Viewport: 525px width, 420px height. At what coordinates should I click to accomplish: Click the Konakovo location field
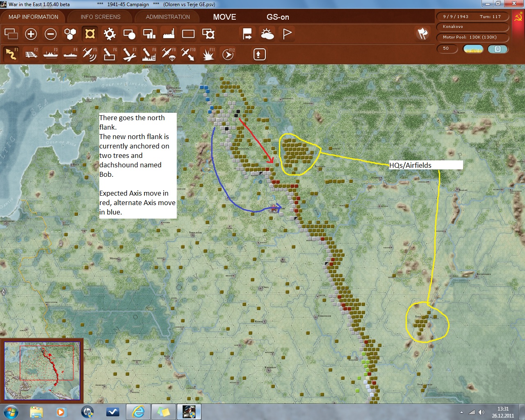pyautogui.click(x=472, y=27)
